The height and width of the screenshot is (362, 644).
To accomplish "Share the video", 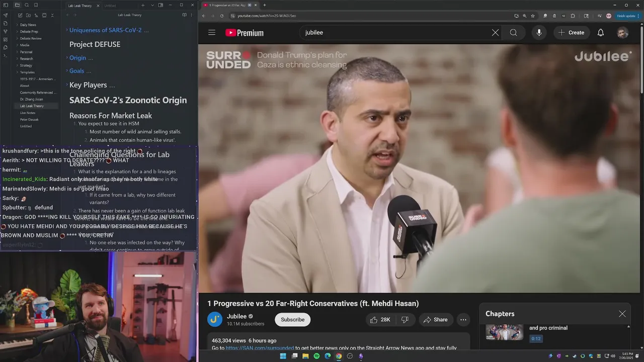I will click(436, 320).
